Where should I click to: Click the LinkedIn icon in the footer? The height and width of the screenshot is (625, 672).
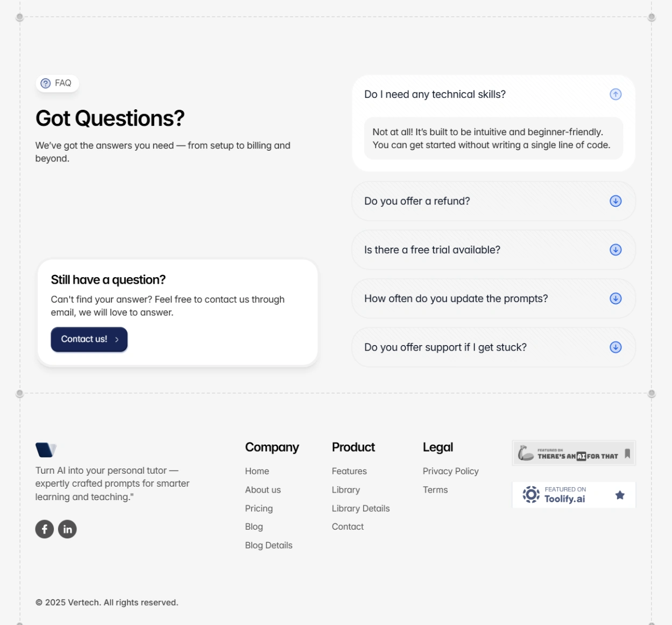67,529
